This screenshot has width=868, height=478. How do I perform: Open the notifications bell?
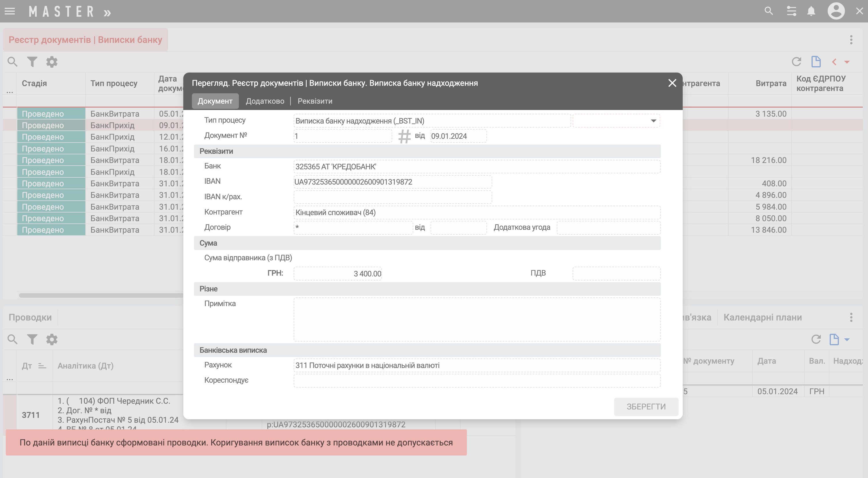coord(811,11)
